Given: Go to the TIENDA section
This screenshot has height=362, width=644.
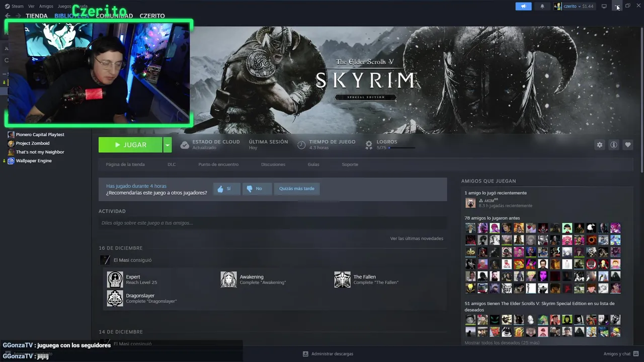Looking at the screenshot, I should [37, 16].
